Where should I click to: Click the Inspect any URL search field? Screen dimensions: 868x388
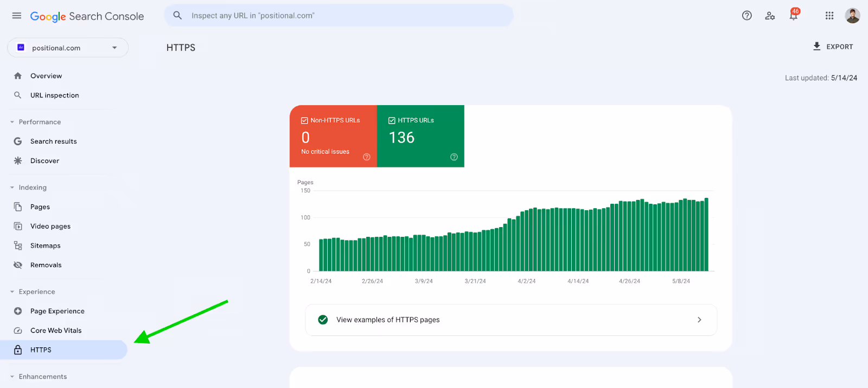339,15
